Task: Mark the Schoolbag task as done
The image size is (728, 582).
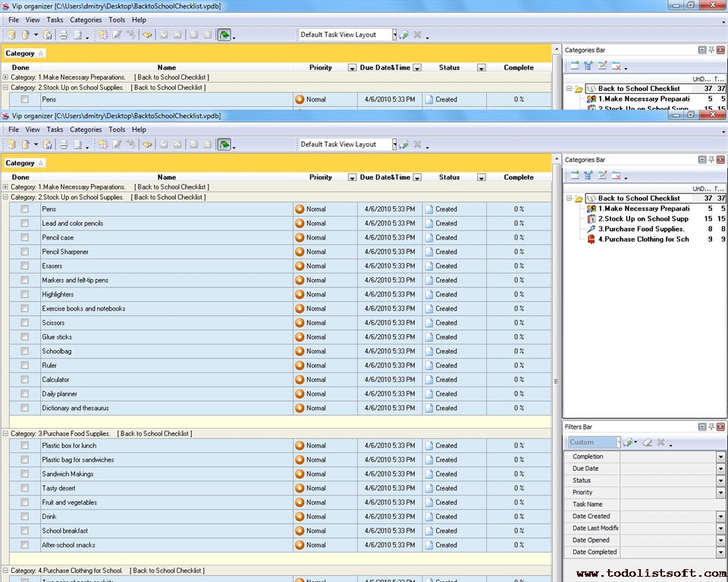Action: 25,352
